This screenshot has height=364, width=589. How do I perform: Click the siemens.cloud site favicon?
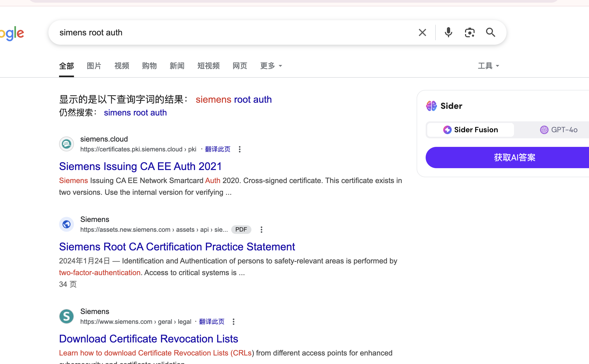click(67, 144)
